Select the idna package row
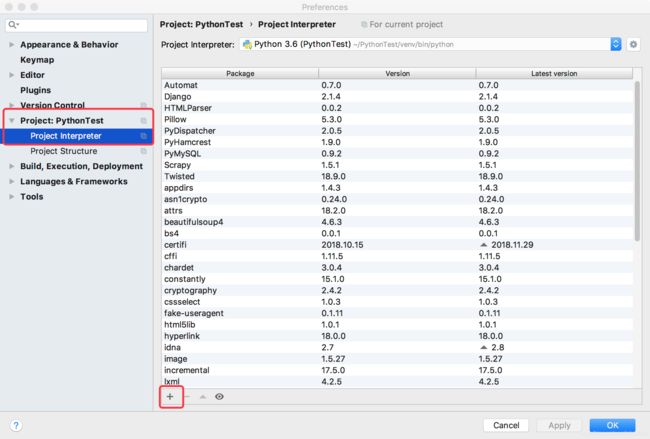This screenshot has height=439, width=650. (397, 347)
